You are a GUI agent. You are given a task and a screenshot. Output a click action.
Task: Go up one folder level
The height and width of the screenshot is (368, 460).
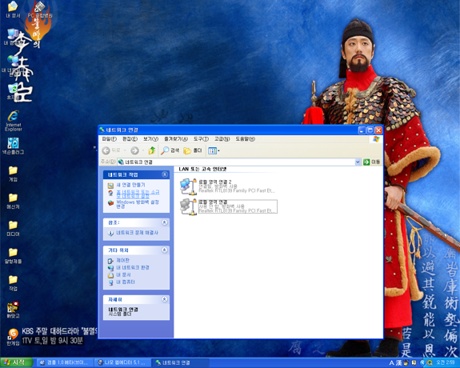[152, 151]
